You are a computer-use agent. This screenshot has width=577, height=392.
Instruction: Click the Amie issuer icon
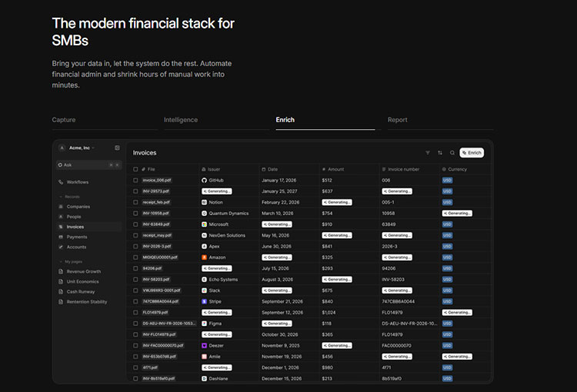(204, 357)
